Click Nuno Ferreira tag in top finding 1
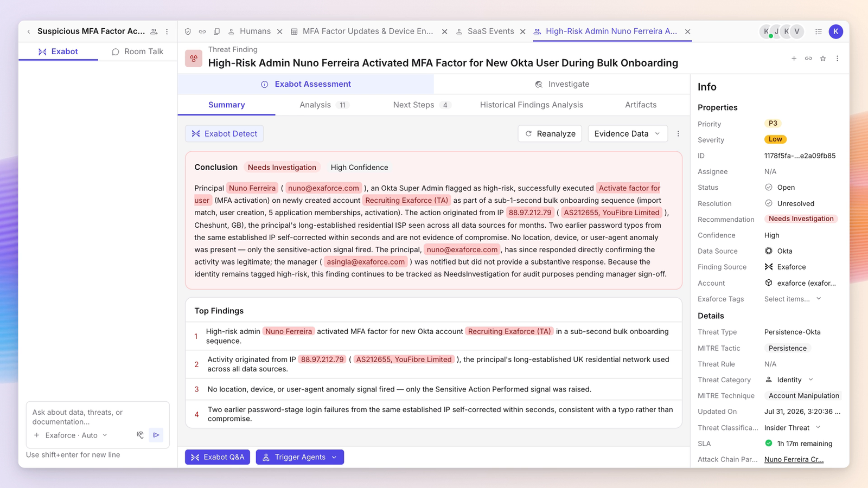 pyautogui.click(x=289, y=331)
